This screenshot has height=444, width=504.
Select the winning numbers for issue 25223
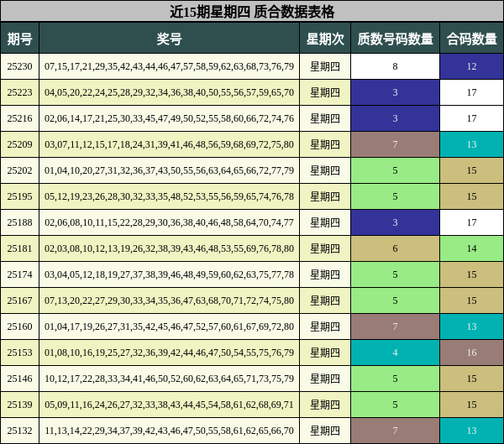[169, 92]
